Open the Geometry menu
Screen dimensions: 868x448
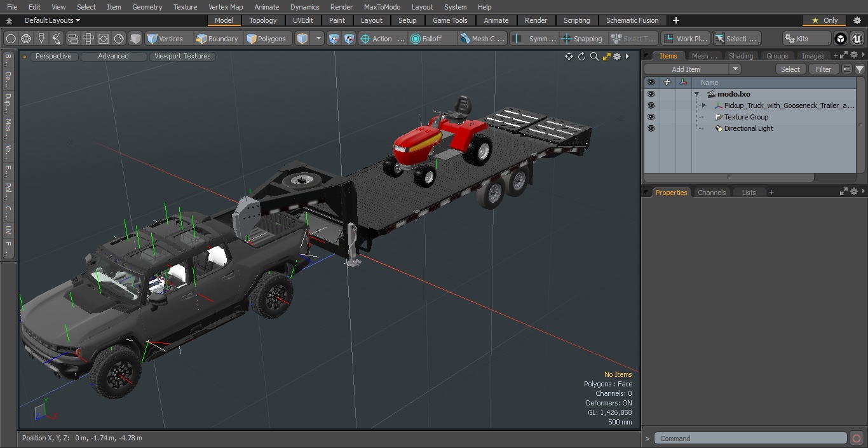[x=147, y=7]
